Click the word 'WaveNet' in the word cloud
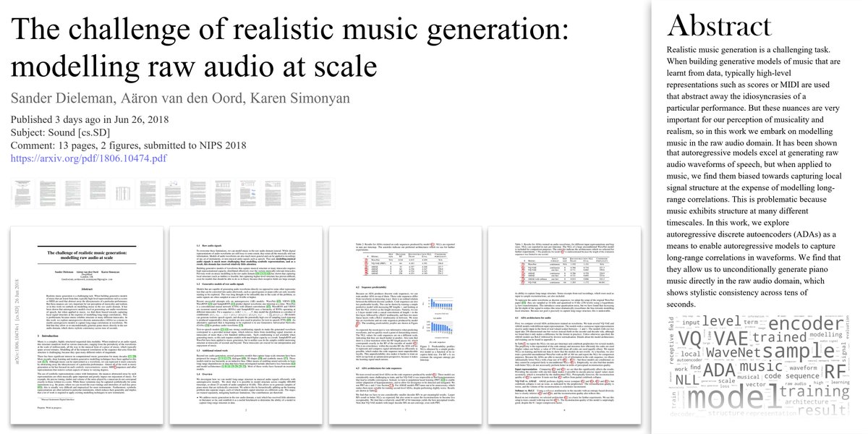Screen dimensions: 868x434 [x=733, y=353]
